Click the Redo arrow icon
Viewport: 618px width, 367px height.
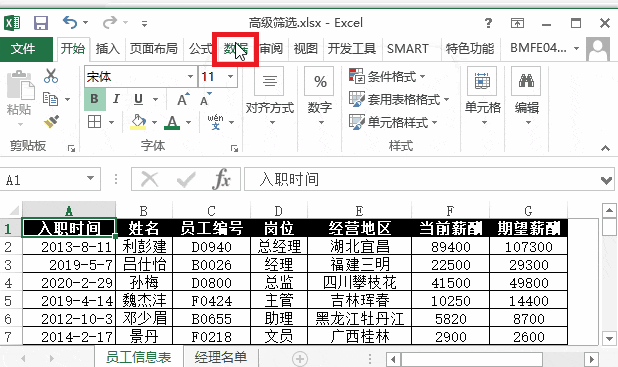[x=110, y=22]
